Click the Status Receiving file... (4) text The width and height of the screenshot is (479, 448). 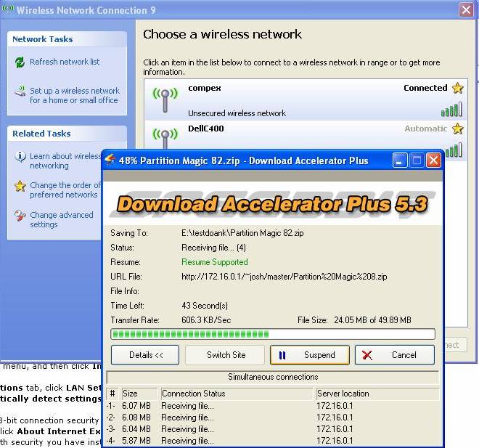click(213, 248)
